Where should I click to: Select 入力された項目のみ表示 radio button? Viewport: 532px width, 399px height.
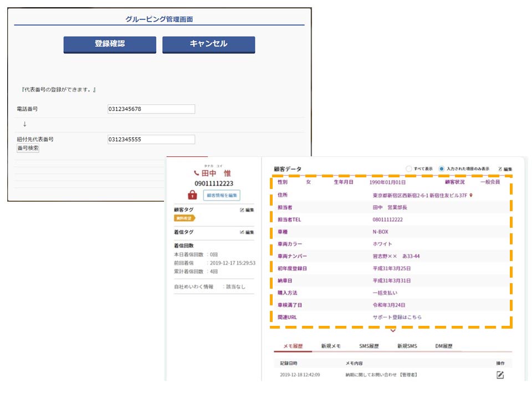coord(442,168)
